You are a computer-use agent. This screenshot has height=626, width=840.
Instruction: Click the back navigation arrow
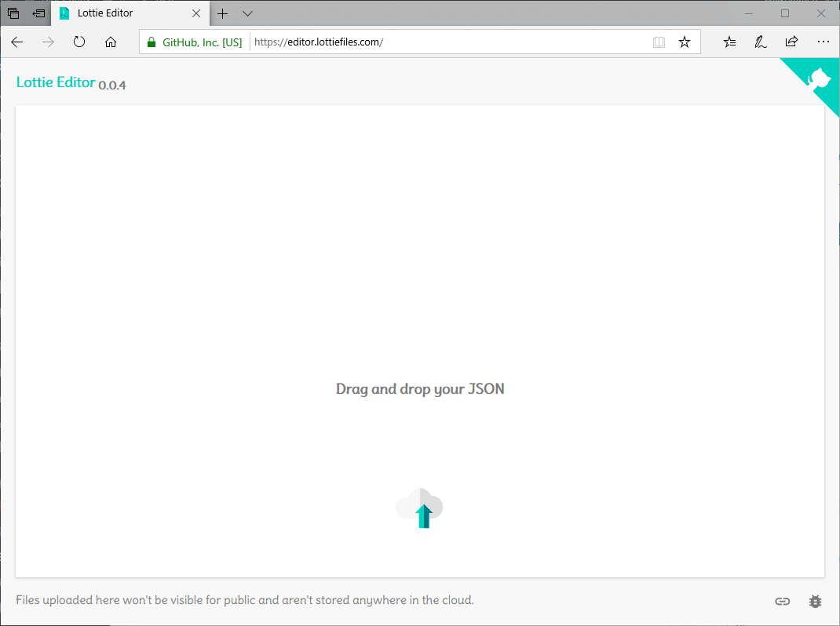click(x=17, y=42)
